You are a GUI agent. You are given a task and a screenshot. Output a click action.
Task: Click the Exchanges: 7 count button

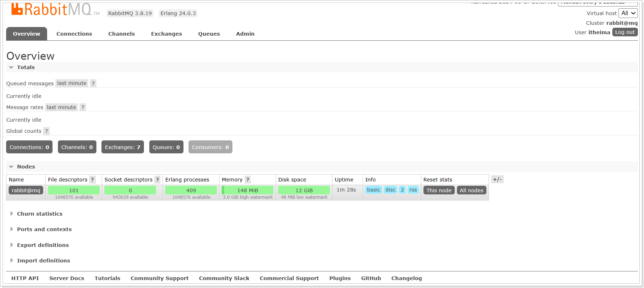[123, 147]
